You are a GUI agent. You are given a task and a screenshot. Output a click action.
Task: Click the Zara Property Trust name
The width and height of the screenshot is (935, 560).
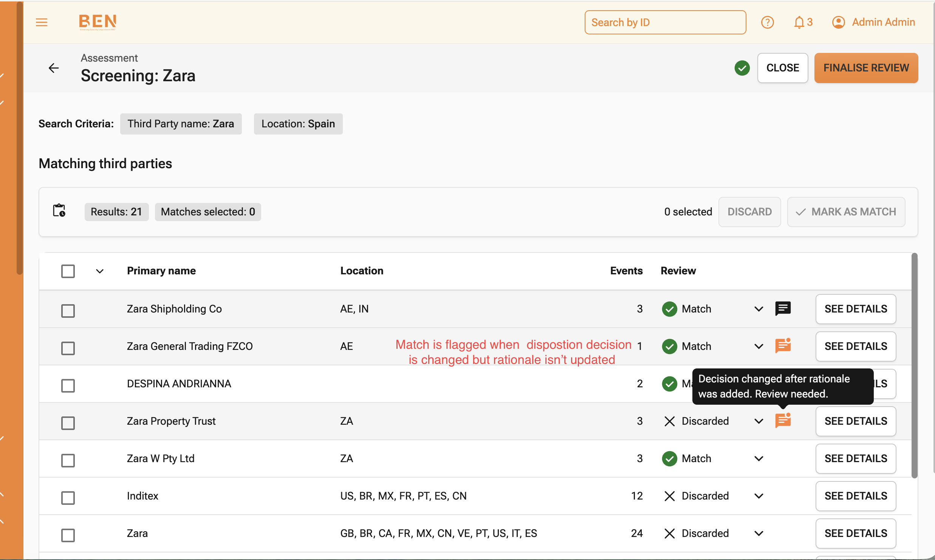click(171, 421)
